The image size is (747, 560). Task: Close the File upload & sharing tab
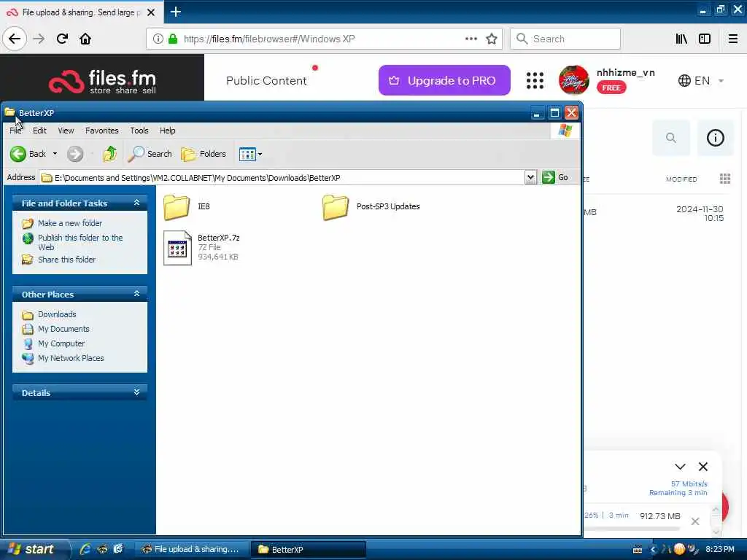151,12
